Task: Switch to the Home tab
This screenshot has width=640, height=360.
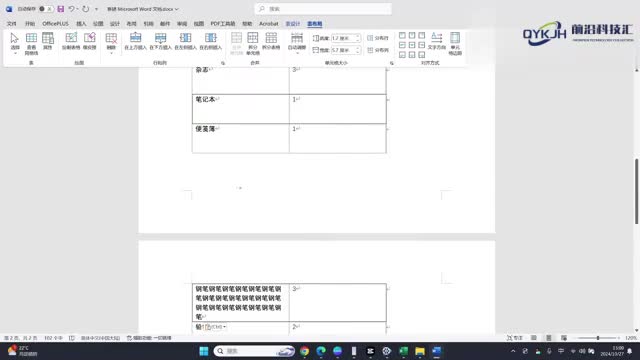Action: click(30, 24)
